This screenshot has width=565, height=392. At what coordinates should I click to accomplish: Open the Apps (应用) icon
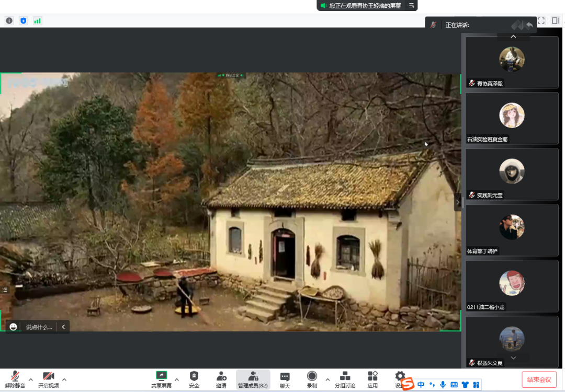pyautogui.click(x=372, y=377)
